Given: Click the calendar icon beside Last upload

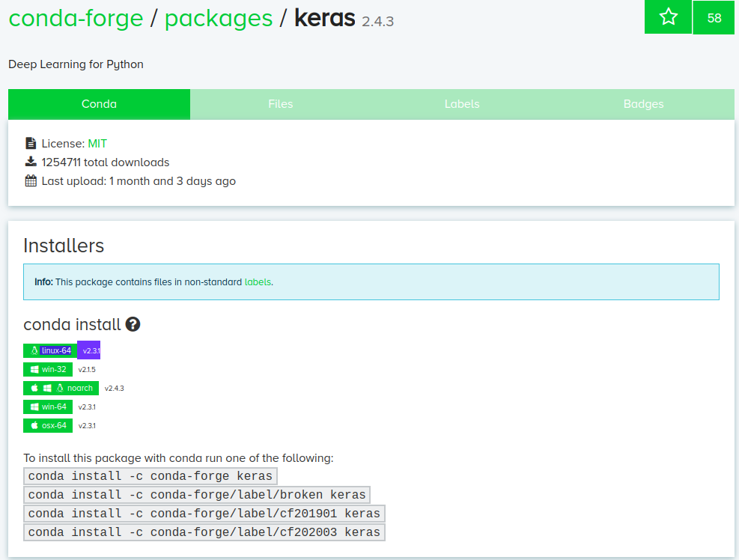Looking at the screenshot, I should (x=31, y=181).
